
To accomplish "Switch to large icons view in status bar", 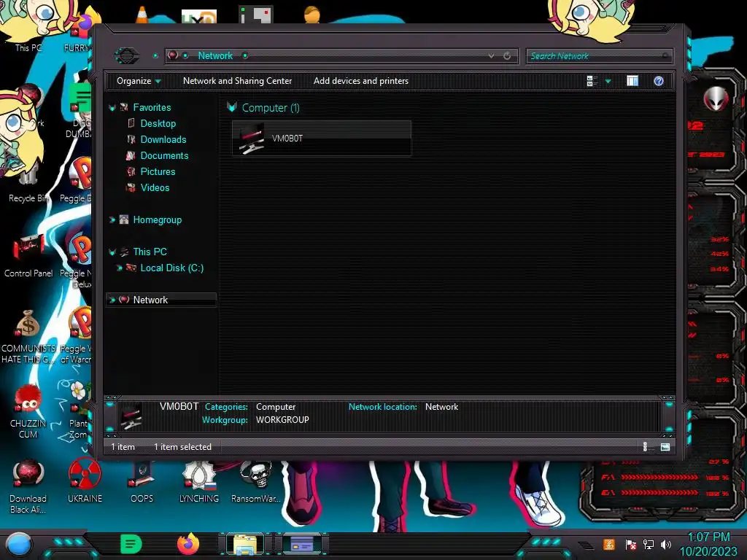I will (x=665, y=447).
